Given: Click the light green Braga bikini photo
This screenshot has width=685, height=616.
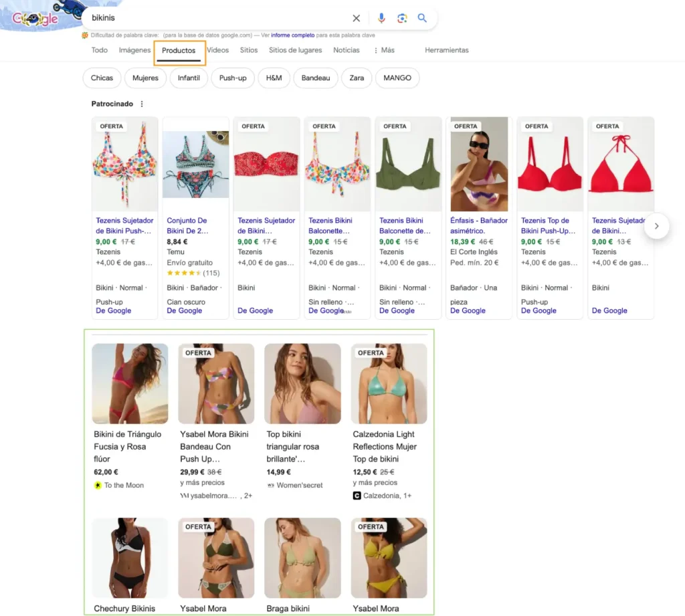Looking at the screenshot, I should click(302, 558).
